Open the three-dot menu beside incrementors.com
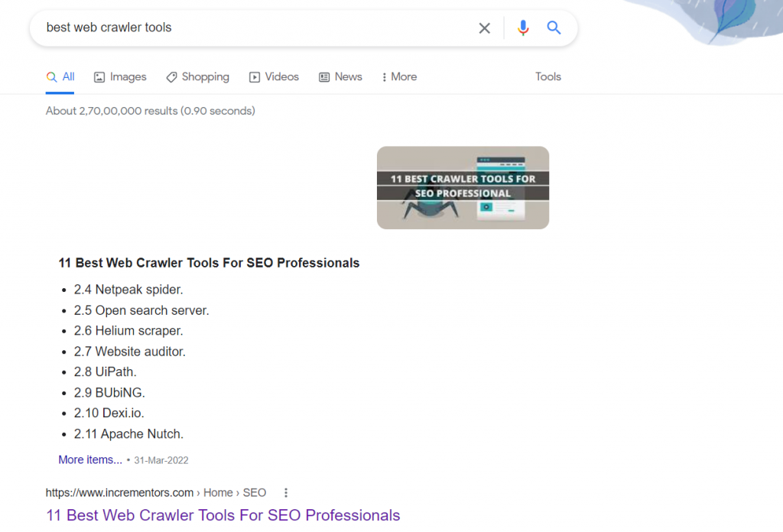 pyautogui.click(x=285, y=493)
